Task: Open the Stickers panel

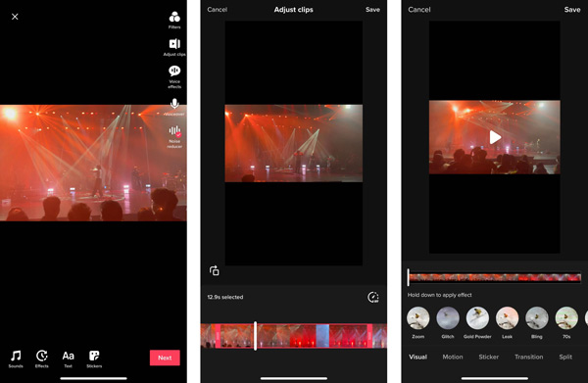Action: pyautogui.click(x=94, y=359)
